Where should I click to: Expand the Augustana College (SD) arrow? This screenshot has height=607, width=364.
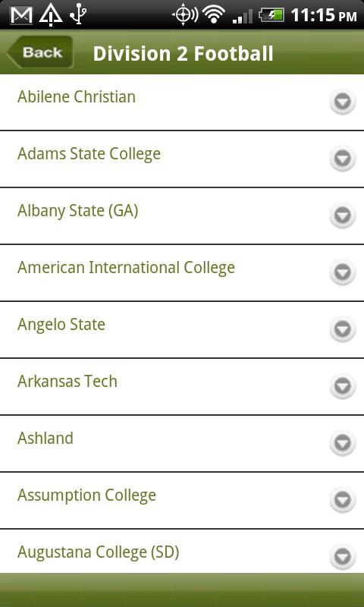[x=343, y=557]
